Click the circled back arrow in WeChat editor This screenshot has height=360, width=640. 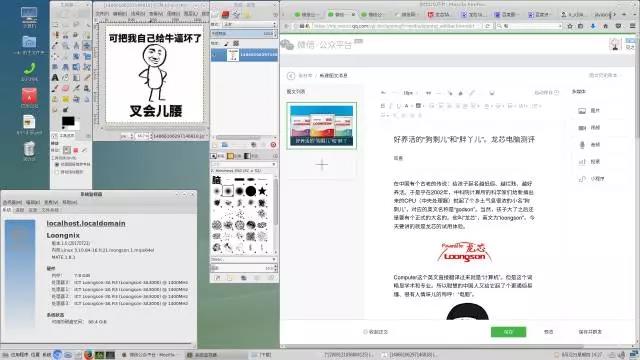291,76
